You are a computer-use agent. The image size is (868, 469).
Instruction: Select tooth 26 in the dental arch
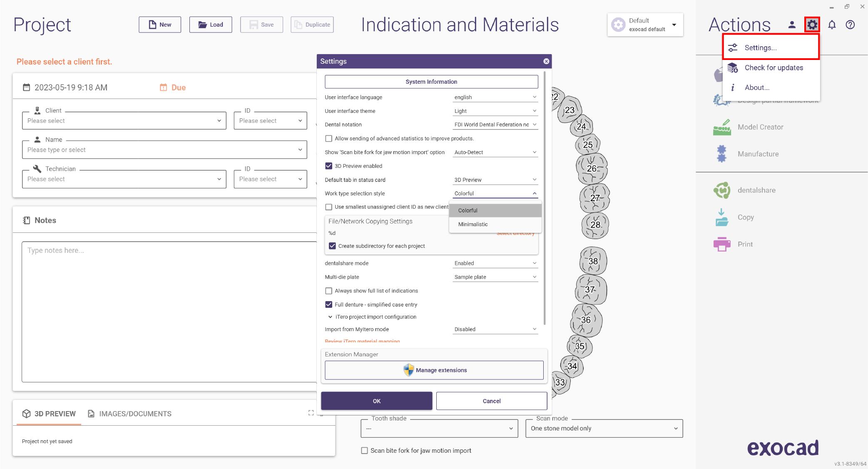[x=592, y=168]
